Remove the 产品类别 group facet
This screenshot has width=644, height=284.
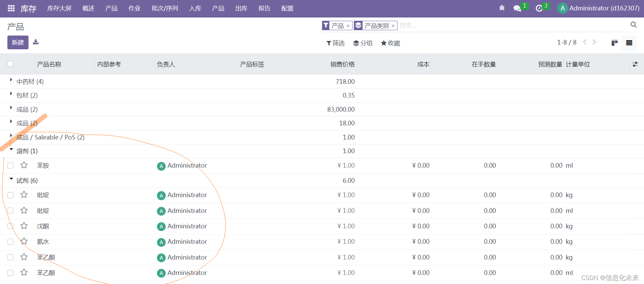(x=393, y=26)
